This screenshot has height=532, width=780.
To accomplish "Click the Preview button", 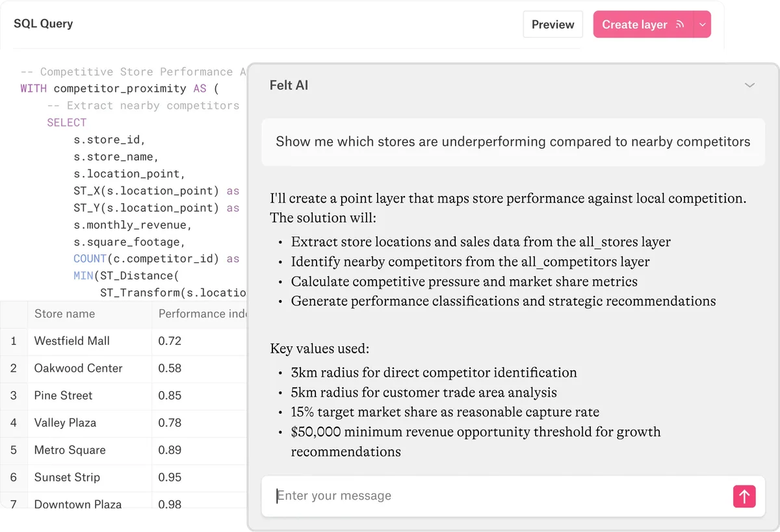I will (x=552, y=25).
